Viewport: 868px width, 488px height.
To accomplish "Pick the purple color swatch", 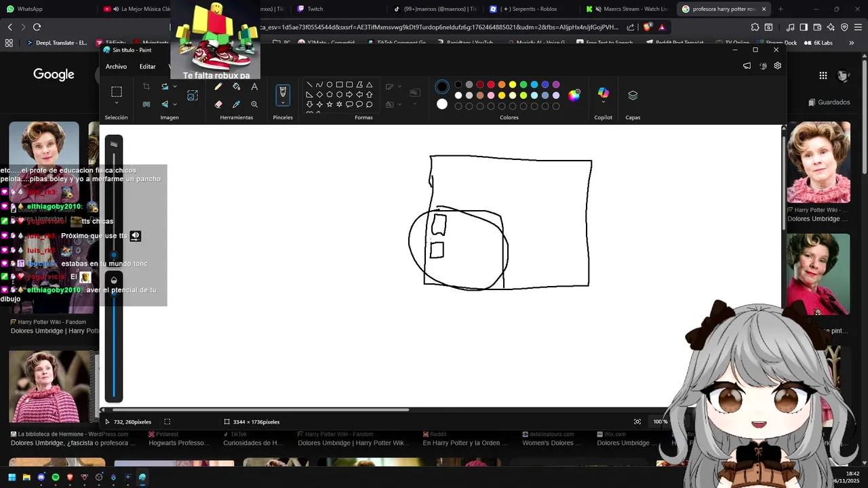I will pyautogui.click(x=556, y=85).
